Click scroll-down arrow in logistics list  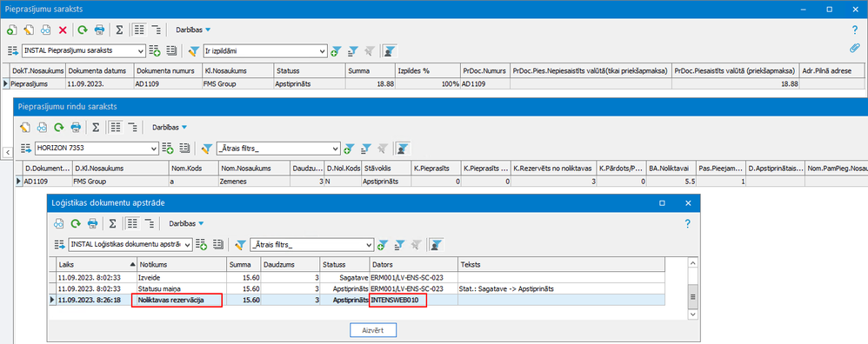[x=692, y=314]
